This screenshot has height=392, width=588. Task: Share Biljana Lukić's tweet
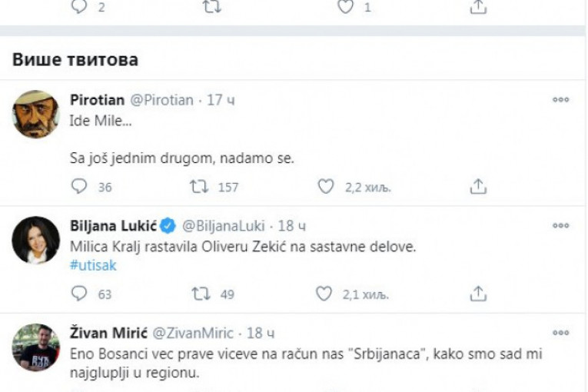click(x=478, y=294)
